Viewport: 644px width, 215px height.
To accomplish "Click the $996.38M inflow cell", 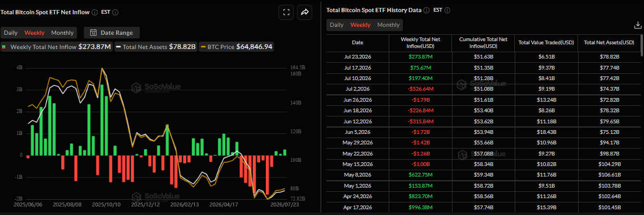I will tap(420, 207).
